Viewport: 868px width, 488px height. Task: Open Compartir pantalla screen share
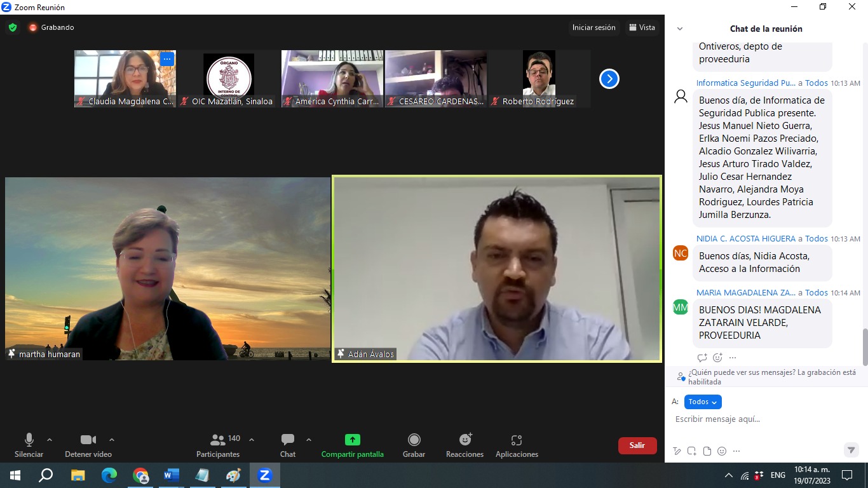point(352,445)
